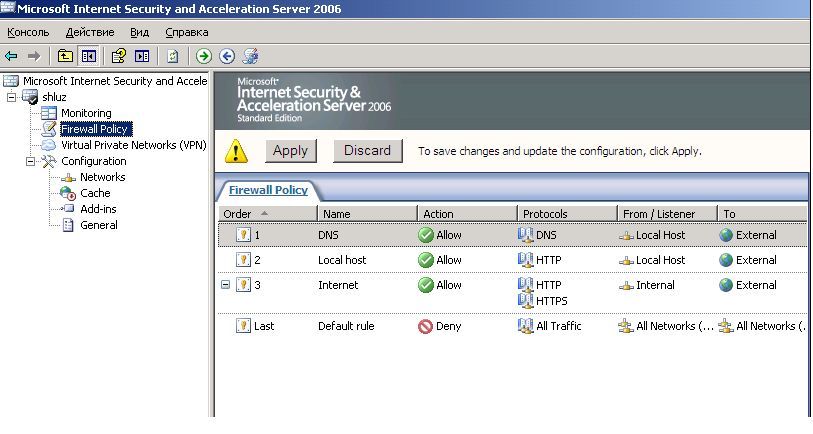Collapse the Configuration tree node
Screen dimensions: 813x434
30,161
